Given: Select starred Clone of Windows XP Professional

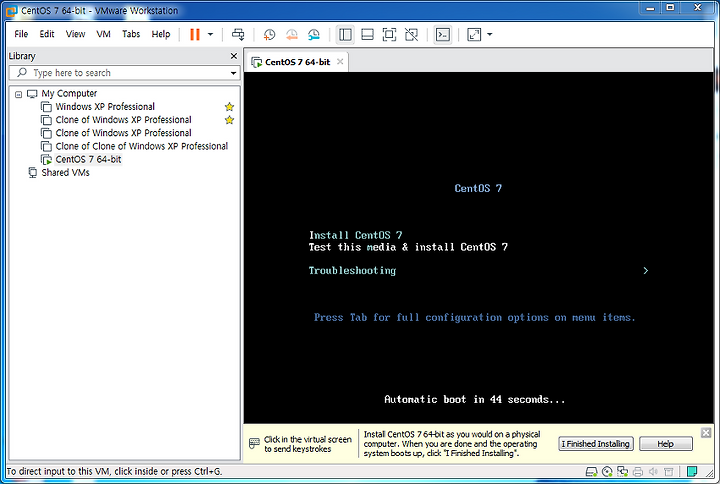Looking at the screenshot, I should (124, 120).
